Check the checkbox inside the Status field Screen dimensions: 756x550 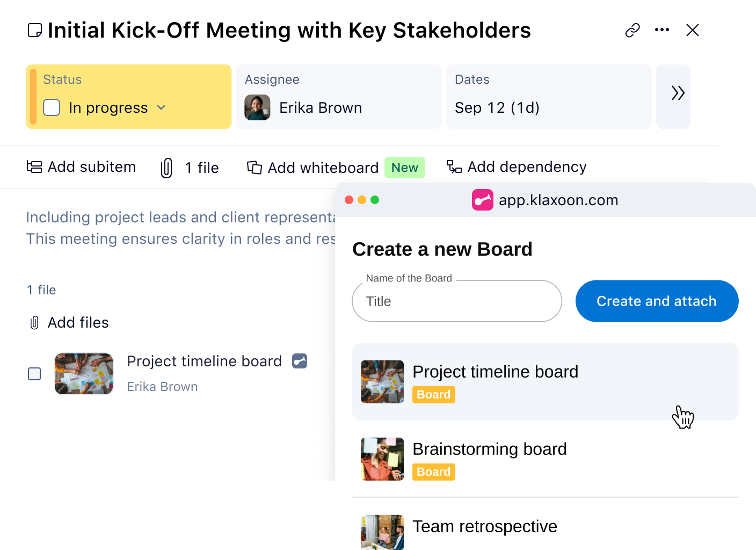(x=52, y=107)
